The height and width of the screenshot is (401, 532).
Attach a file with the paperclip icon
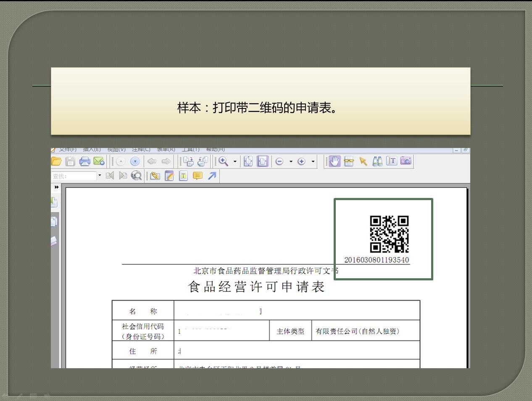tap(155, 176)
